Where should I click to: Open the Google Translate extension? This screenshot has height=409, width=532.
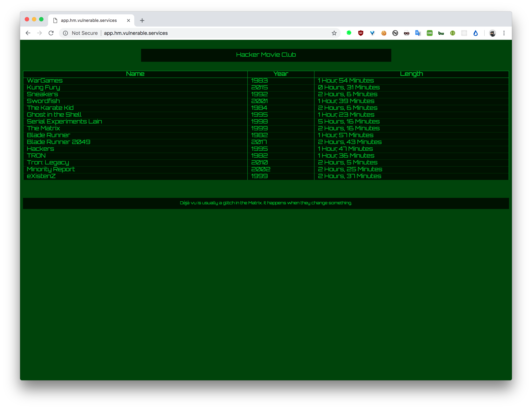[x=418, y=33]
